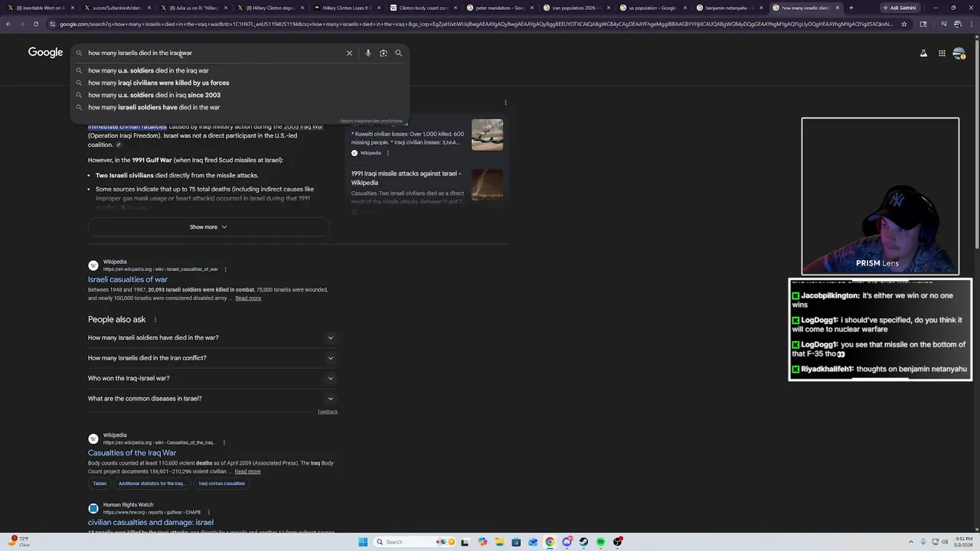
Task: Open the Google account avatar menu
Action: coord(959,53)
